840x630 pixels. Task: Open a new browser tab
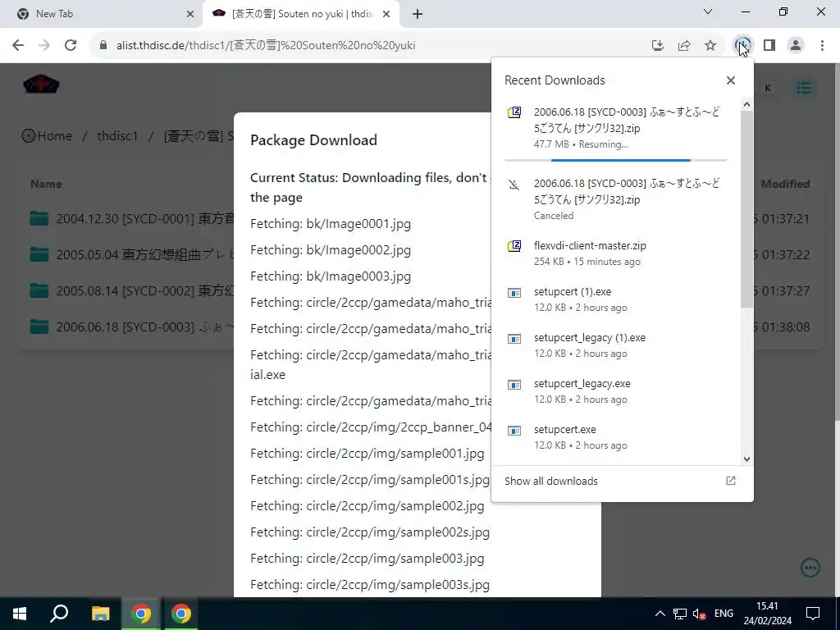point(418,14)
